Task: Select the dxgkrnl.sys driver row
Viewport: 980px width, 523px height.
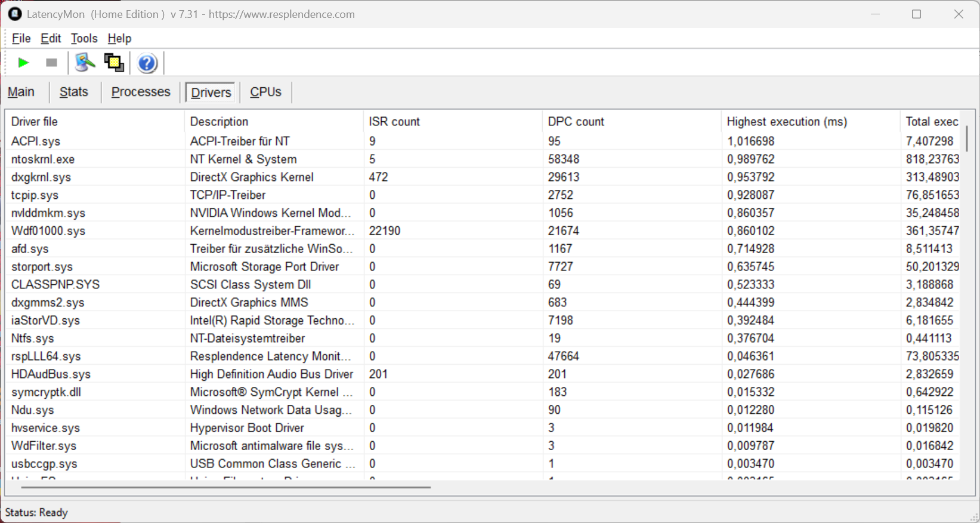Action: click(x=41, y=177)
